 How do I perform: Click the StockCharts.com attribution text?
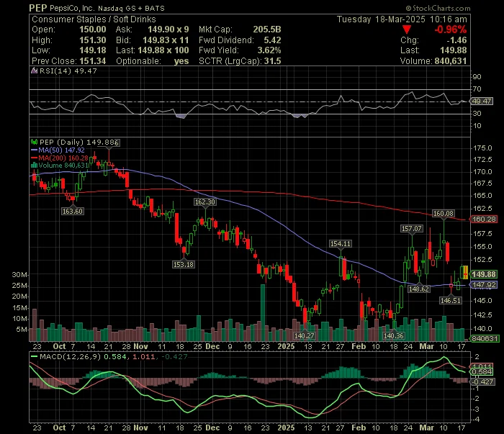pos(438,9)
